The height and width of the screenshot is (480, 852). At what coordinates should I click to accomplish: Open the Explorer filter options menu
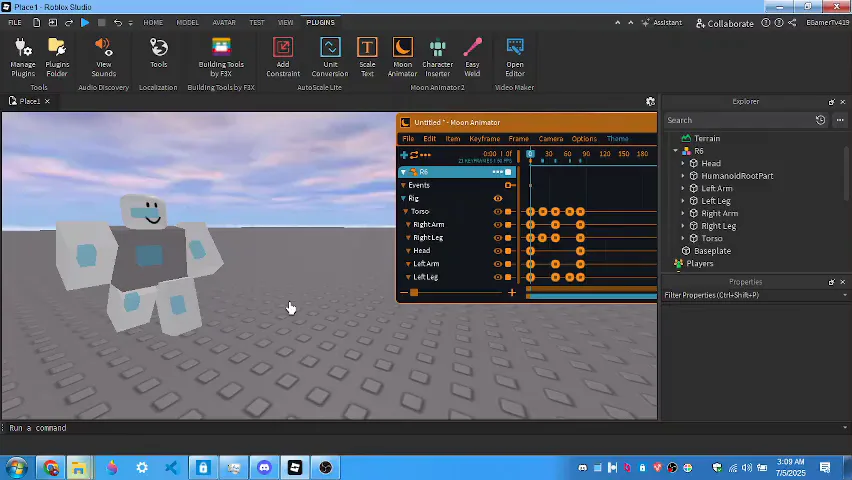pyautogui.click(x=840, y=120)
